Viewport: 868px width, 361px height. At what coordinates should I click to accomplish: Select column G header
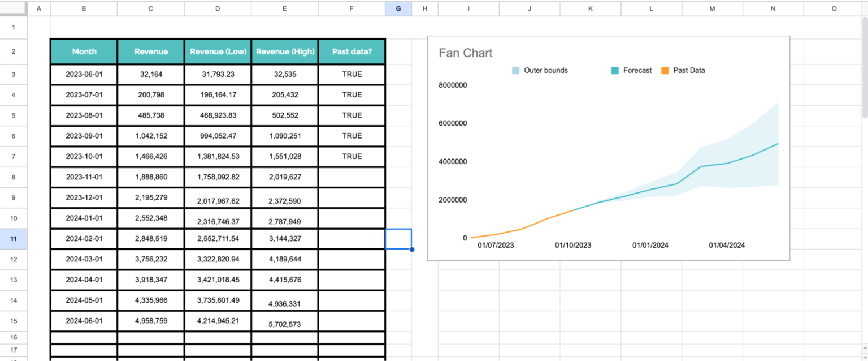[x=398, y=8]
